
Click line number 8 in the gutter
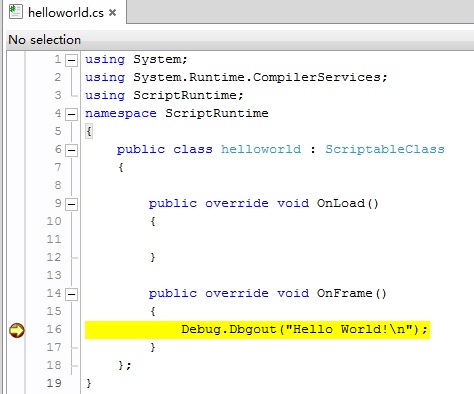(58, 185)
